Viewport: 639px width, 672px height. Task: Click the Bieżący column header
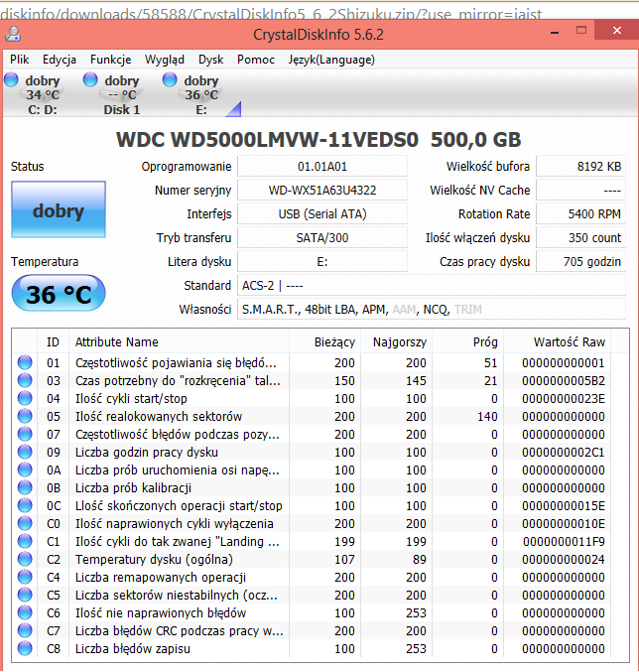(x=325, y=341)
